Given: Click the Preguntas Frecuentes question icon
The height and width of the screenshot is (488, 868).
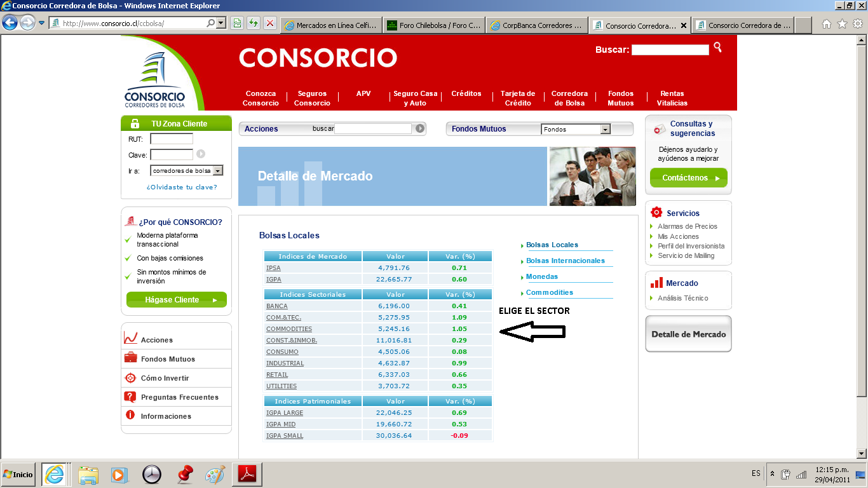Looking at the screenshot, I should click(x=130, y=397).
